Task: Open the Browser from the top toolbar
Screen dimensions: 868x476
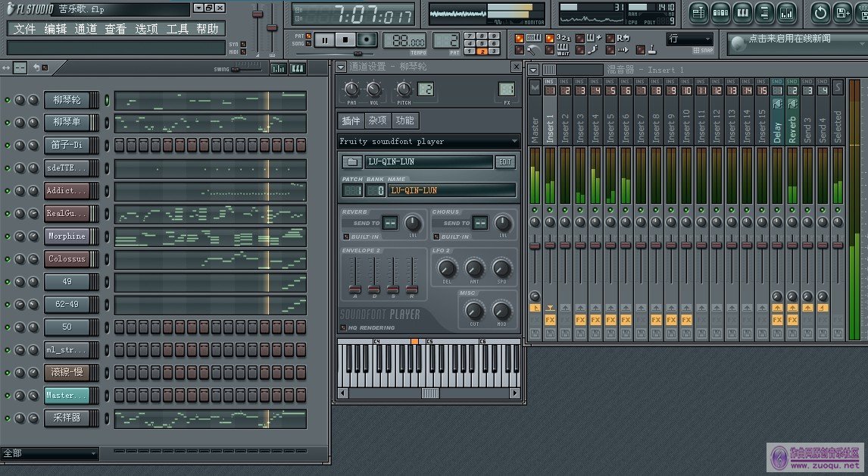Action: point(764,12)
